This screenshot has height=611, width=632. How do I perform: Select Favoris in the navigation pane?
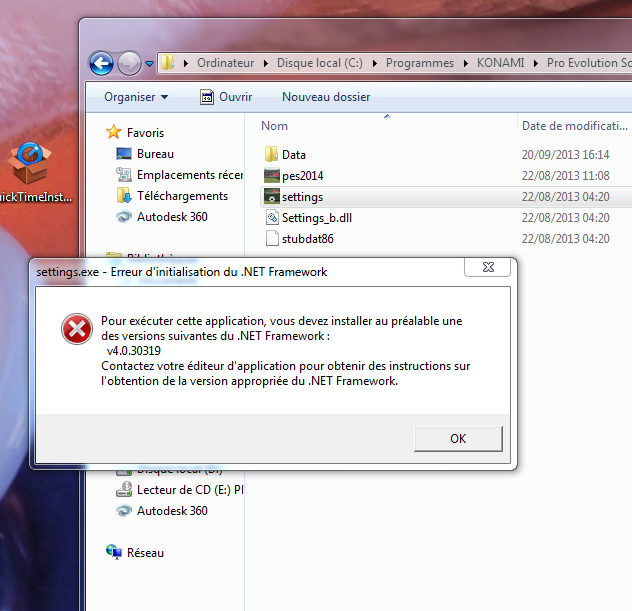(x=146, y=133)
